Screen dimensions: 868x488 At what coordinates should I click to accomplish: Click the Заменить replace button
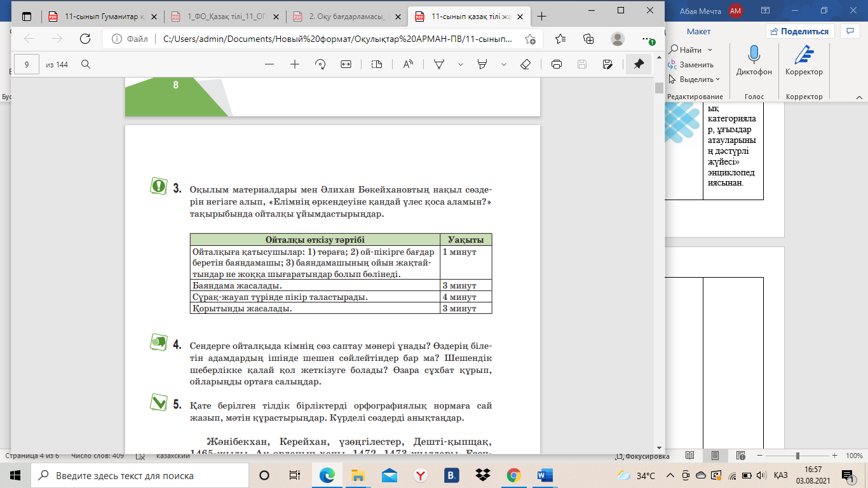(696, 65)
